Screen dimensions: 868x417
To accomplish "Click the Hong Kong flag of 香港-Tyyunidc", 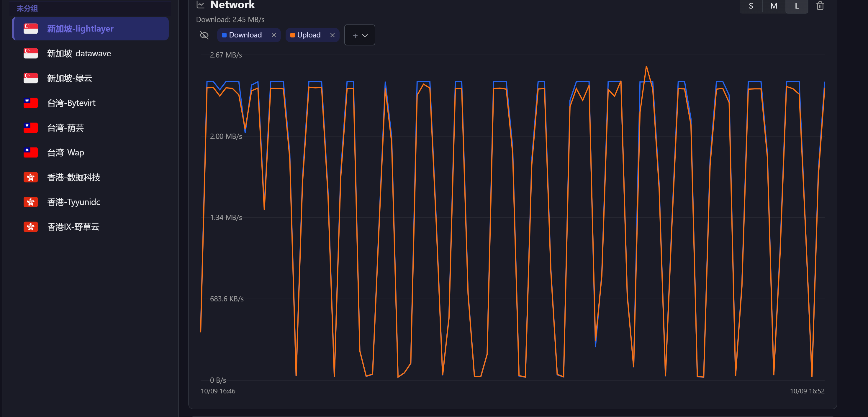I will (x=31, y=202).
